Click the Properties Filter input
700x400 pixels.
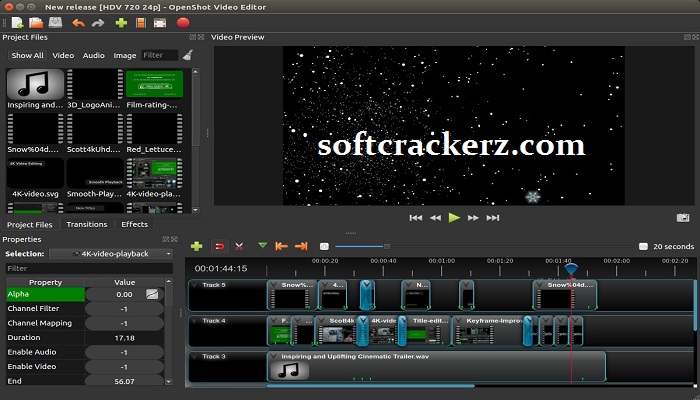pyautogui.click(x=89, y=268)
